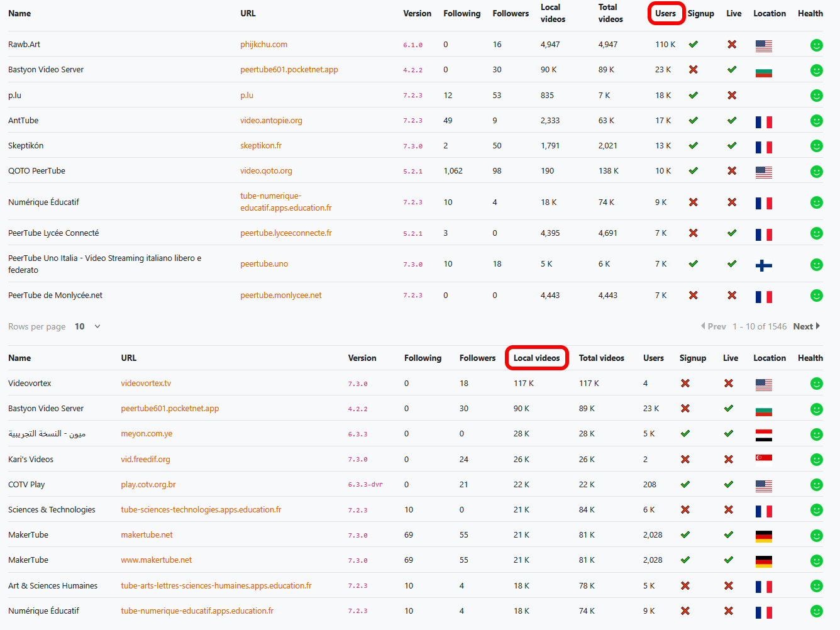840x630 pixels.
Task: Visit the skeptikon.fr URL
Action: pos(260,146)
